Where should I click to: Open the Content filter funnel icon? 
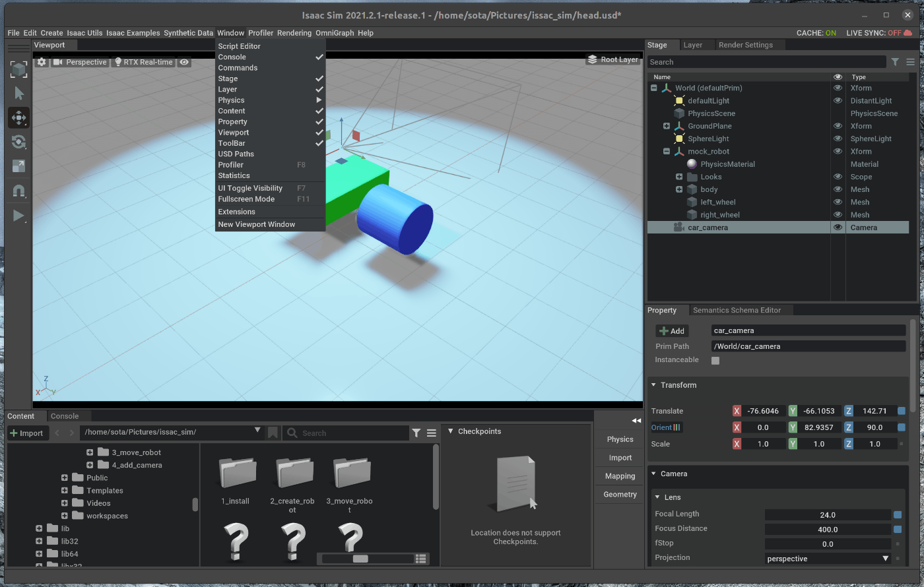point(416,433)
